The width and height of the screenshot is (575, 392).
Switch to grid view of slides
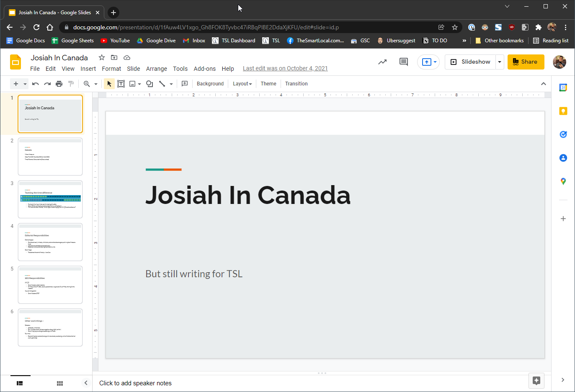click(60, 383)
